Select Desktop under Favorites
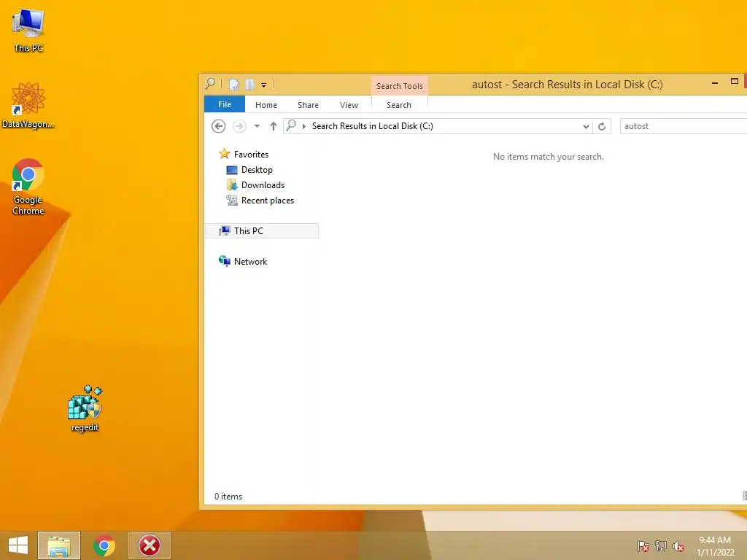747x560 pixels. tap(257, 169)
